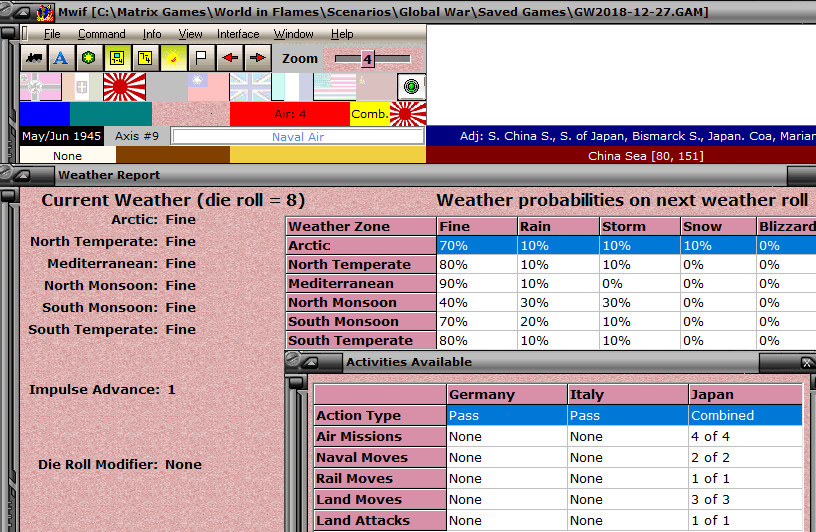Click Japan's Naval Moves '2 of 2' cell

pos(745,458)
